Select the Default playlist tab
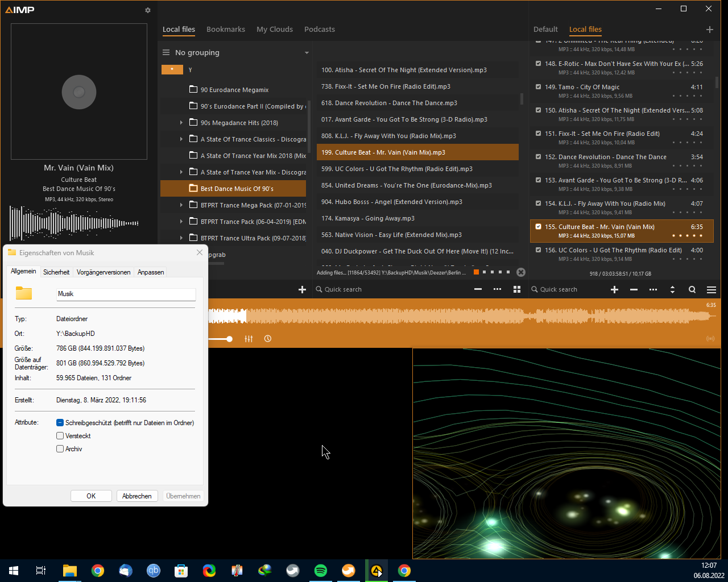This screenshot has height=582, width=728. point(545,30)
